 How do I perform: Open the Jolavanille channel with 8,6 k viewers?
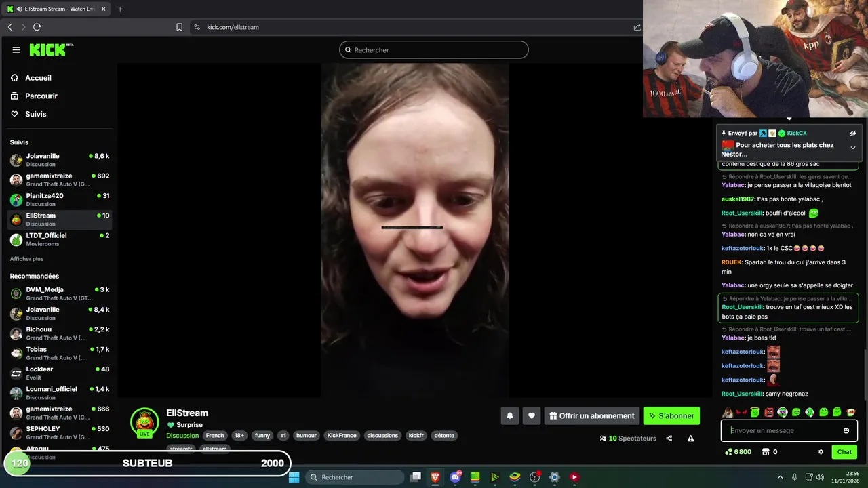pos(60,160)
